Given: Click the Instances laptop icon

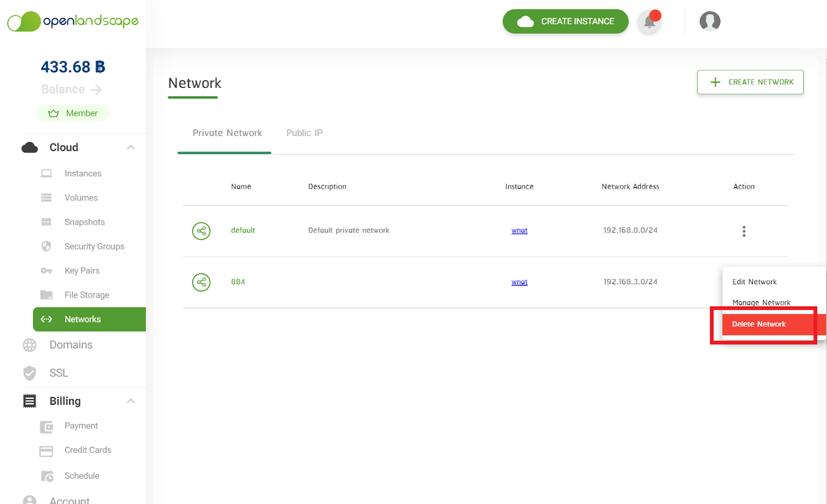Looking at the screenshot, I should 47,174.
